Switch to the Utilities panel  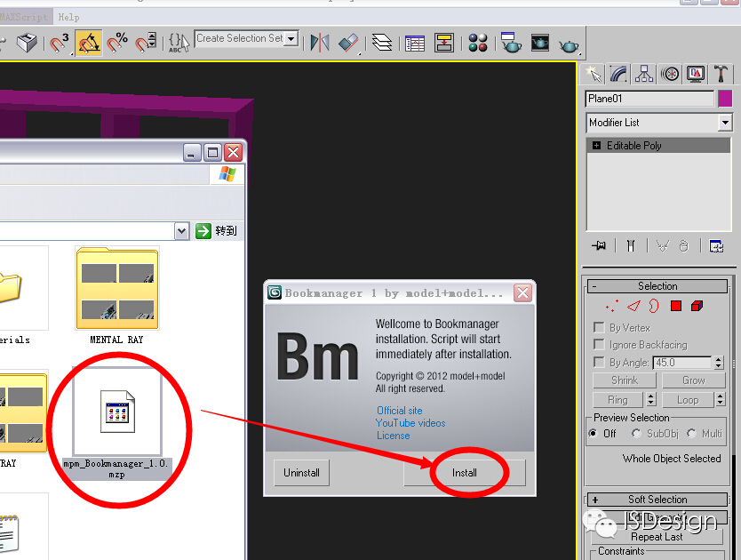pyautogui.click(x=721, y=75)
